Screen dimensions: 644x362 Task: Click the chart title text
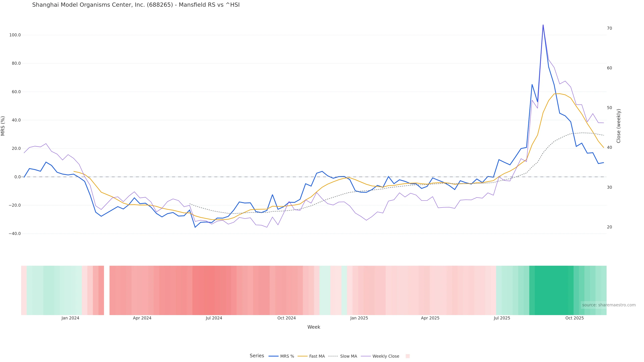pos(136,5)
